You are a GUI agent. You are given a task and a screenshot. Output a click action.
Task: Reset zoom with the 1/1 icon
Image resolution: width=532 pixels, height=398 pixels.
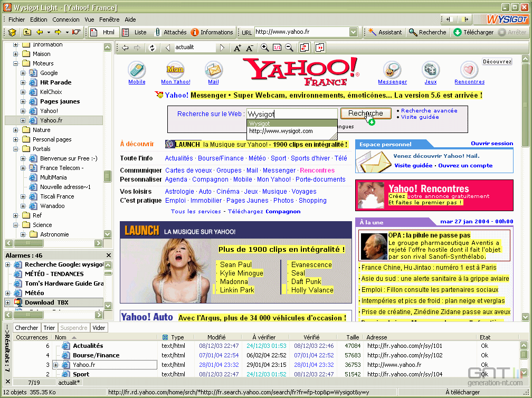[277, 48]
